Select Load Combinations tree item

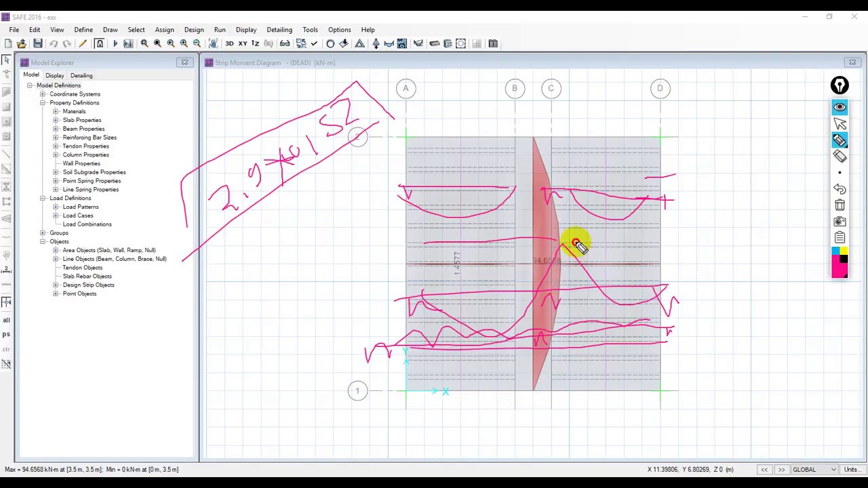point(87,224)
